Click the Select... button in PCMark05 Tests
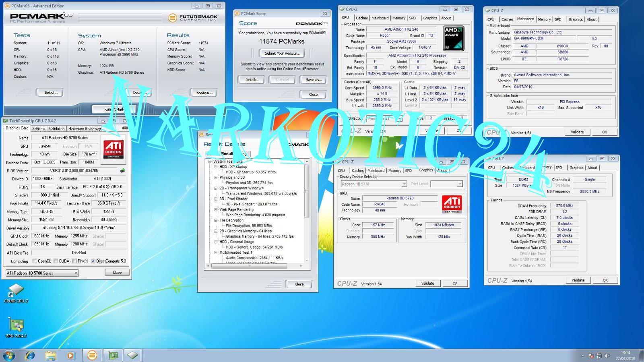Viewport: 644px width, 362px height. (51, 93)
